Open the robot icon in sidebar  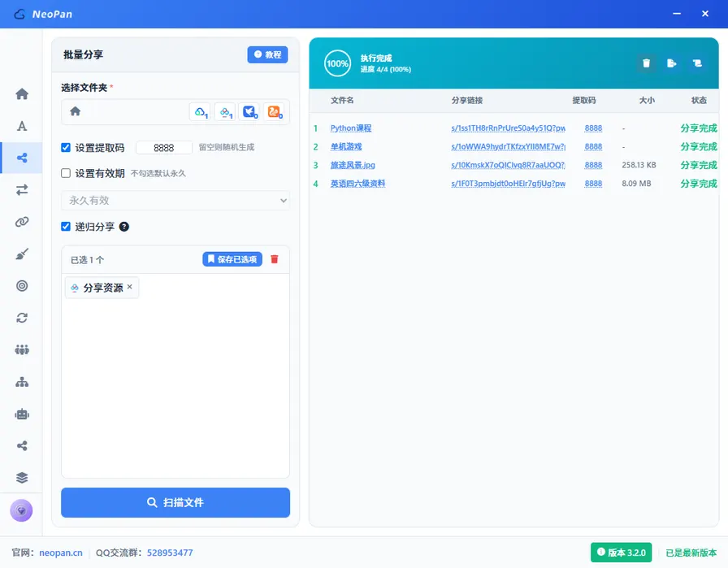click(22, 414)
